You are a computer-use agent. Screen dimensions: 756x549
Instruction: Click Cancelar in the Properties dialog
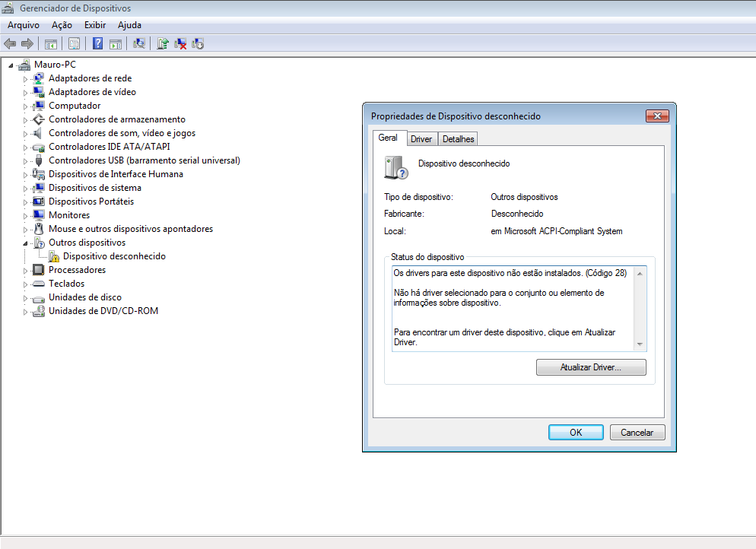click(637, 433)
